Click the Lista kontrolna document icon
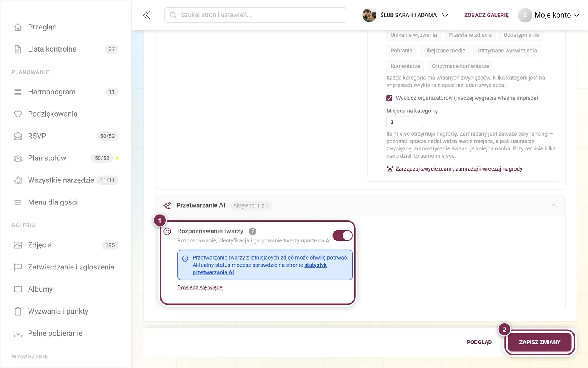588x368 pixels. 18,49
